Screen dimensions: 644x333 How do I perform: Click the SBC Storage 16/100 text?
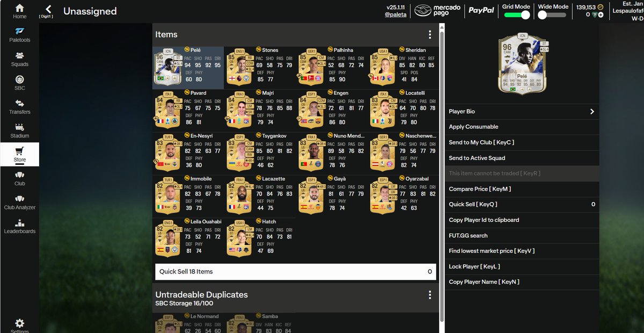tap(185, 303)
